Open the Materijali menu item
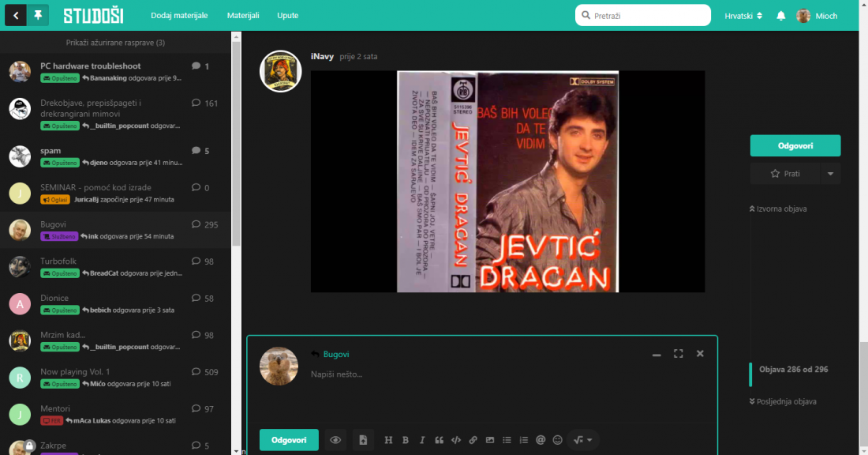Image resolution: width=868 pixels, height=455 pixels. click(243, 16)
